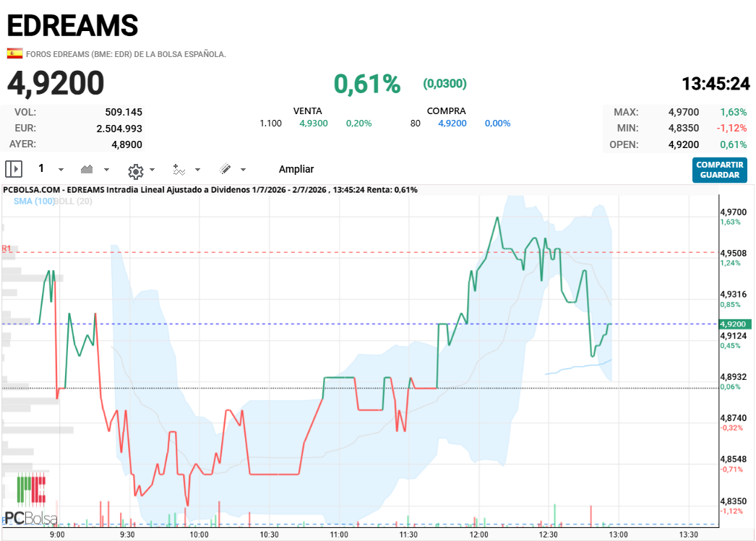Click the R1 resistance line label
756x541 pixels.
point(7,248)
